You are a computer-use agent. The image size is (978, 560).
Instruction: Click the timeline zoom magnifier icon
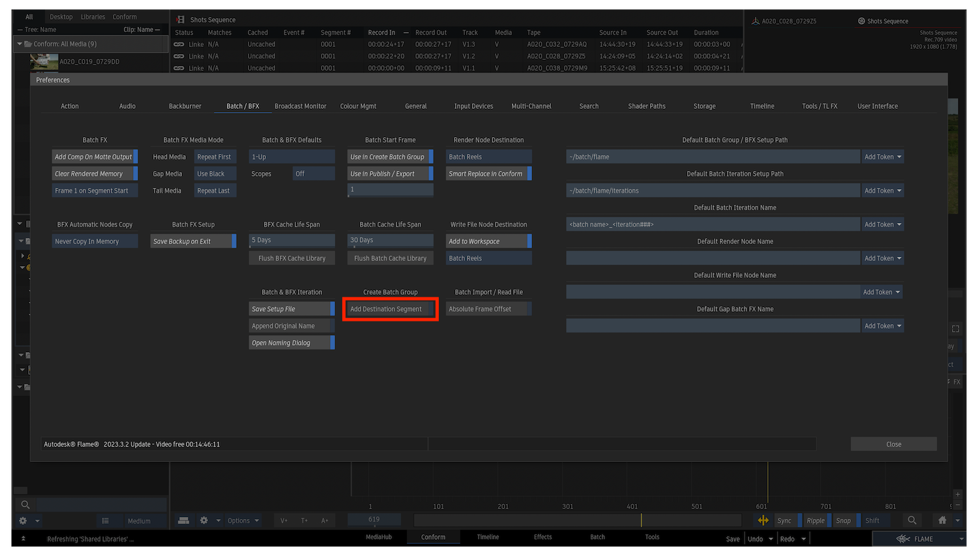(x=912, y=520)
